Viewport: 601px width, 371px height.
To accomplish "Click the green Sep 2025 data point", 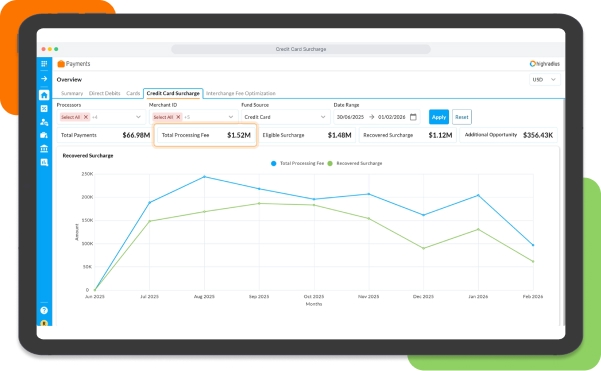I will 259,204.
